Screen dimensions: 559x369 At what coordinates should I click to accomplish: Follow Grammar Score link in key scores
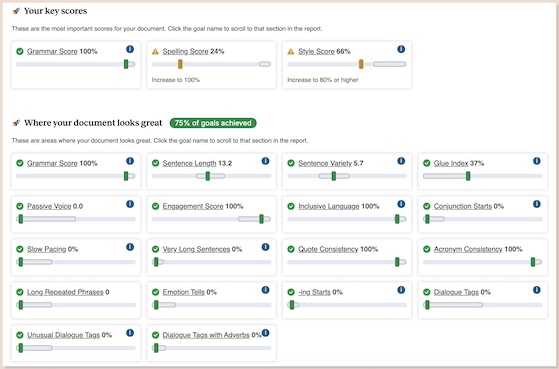tap(52, 52)
